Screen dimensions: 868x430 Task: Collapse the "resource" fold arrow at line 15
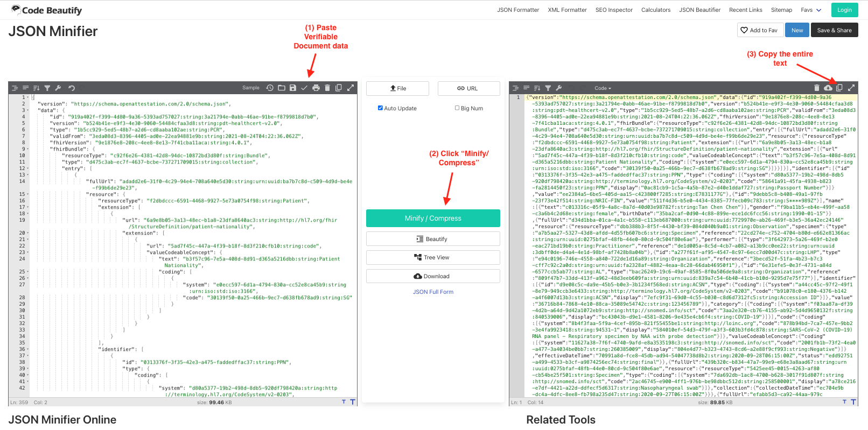(x=28, y=194)
